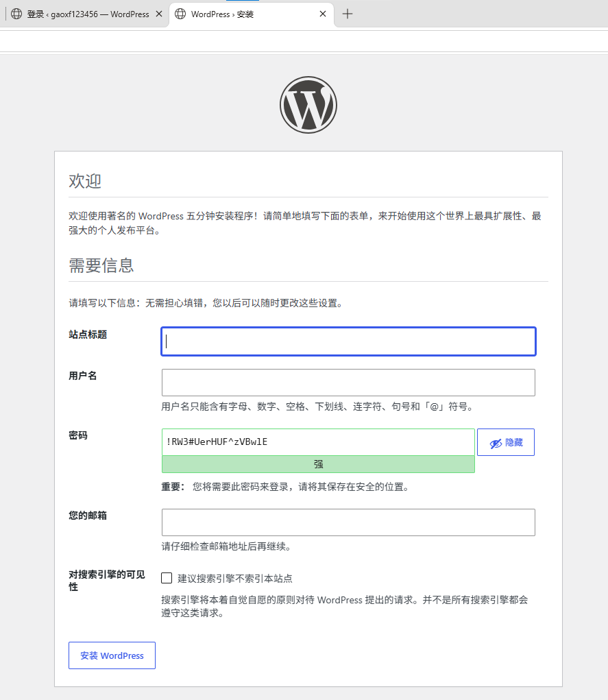Open a new browser tab with plus
This screenshot has width=608, height=700.
click(x=348, y=14)
